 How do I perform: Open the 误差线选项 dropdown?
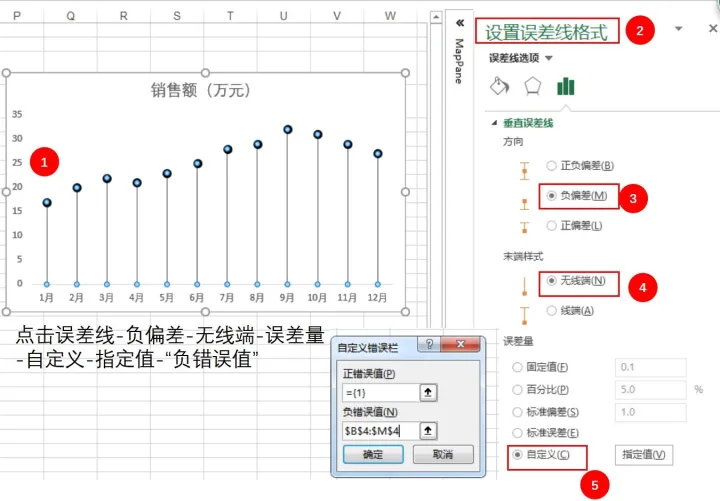[549, 58]
